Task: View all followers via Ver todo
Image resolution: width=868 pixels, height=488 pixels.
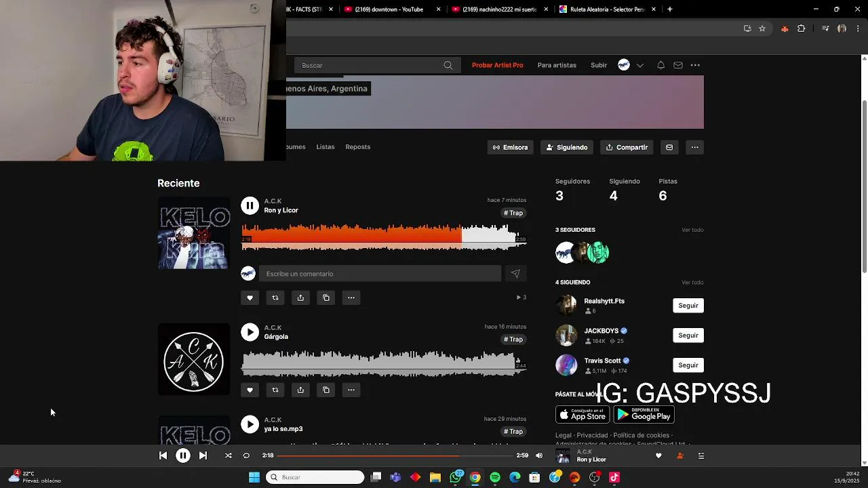Action: [x=692, y=230]
